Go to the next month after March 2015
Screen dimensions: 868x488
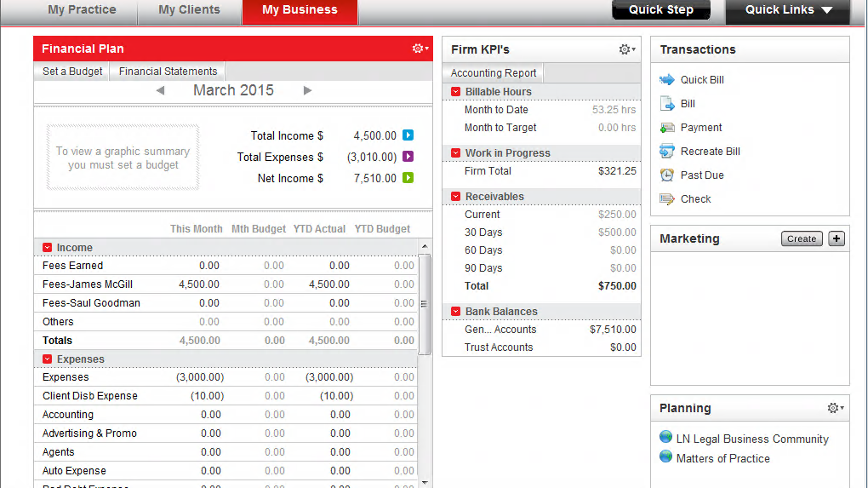click(307, 90)
